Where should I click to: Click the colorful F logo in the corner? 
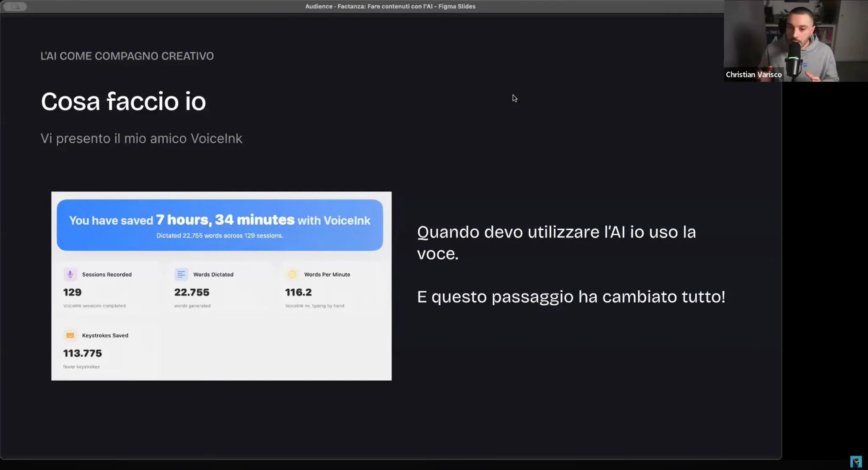click(x=856, y=461)
